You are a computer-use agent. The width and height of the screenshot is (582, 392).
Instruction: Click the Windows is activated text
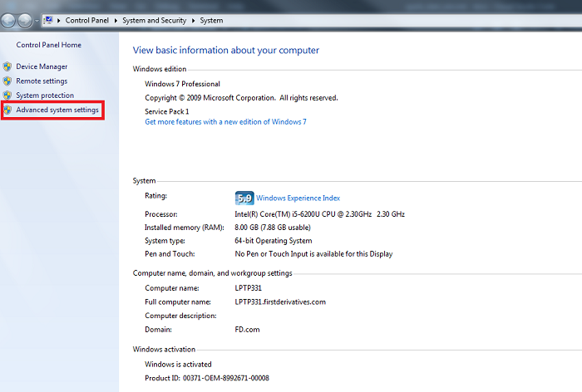(178, 365)
